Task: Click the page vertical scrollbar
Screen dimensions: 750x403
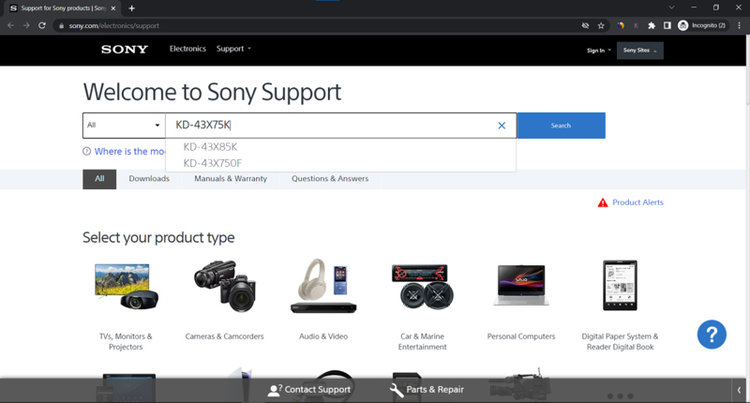Action: pyautogui.click(x=747, y=69)
